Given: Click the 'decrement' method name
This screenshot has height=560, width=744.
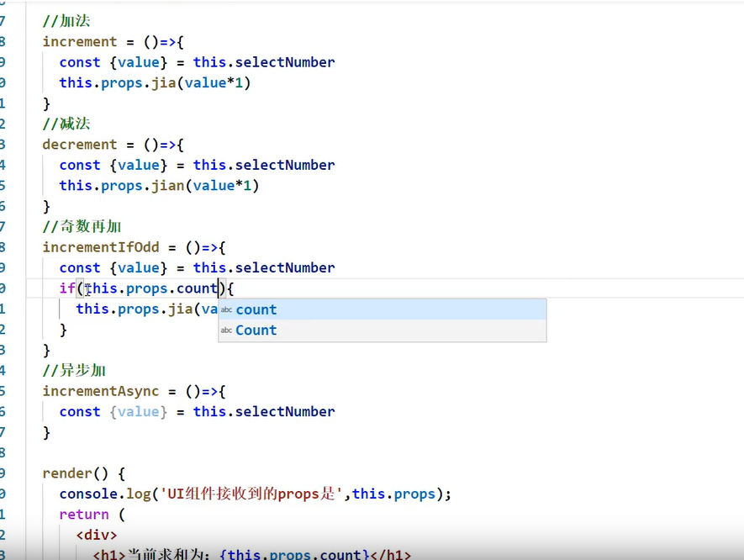Looking at the screenshot, I should tap(80, 145).
